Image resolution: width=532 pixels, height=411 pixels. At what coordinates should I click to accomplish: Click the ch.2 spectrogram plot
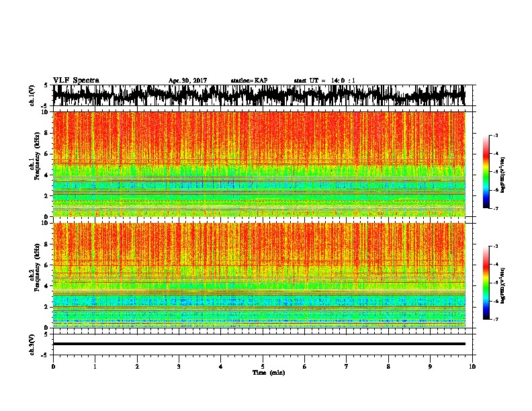pos(259,275)
